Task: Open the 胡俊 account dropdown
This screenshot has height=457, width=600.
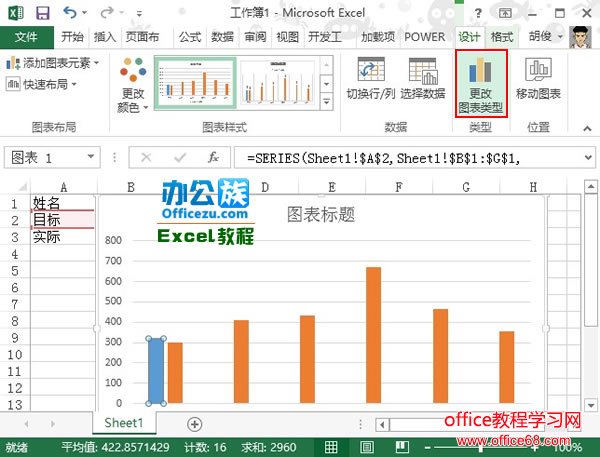Action: [x=561, y=37]
